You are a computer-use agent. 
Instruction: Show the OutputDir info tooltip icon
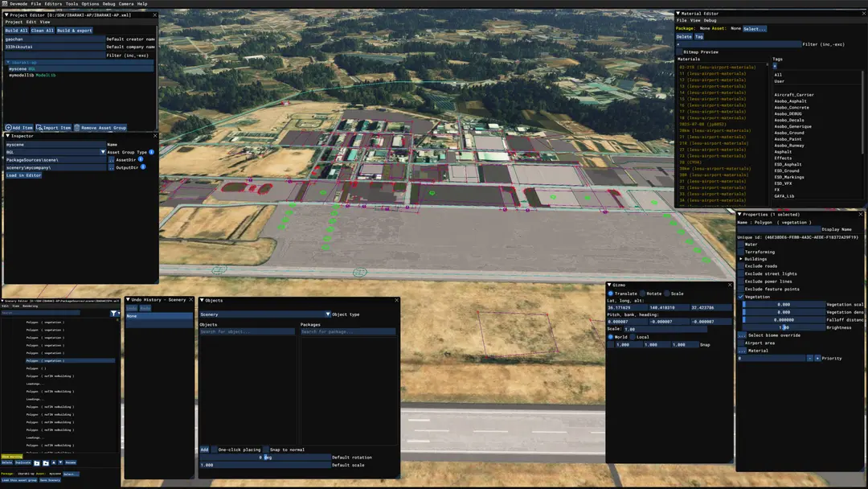[x=143, y=166]
